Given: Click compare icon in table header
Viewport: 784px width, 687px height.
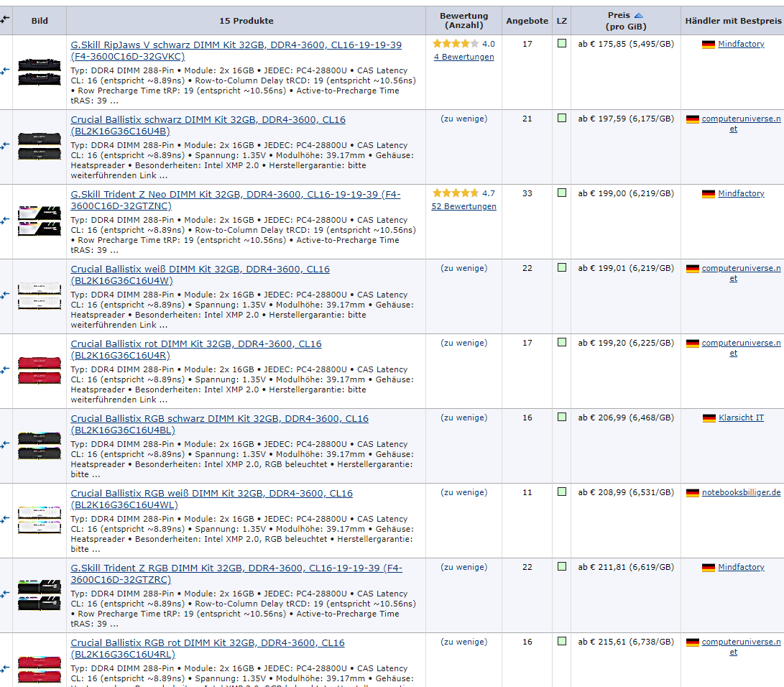Looking at the screenshot, I should point(4,19).
